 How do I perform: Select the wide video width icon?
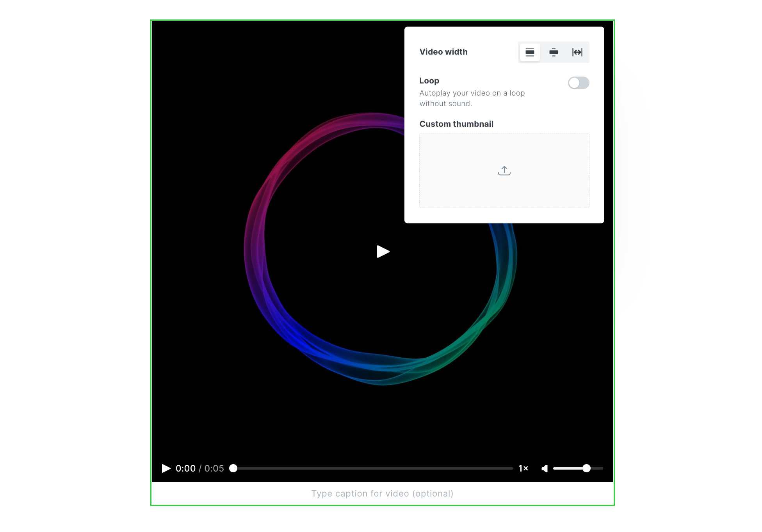554,52
